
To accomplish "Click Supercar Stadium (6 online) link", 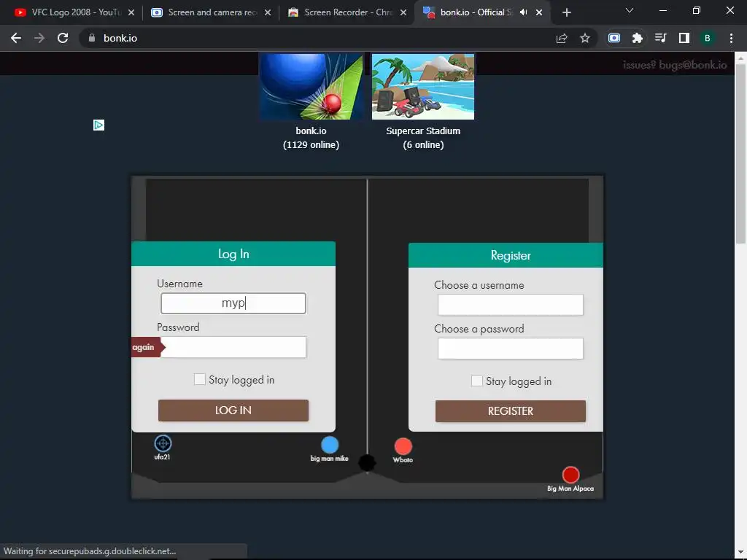I will click(423, 138).
